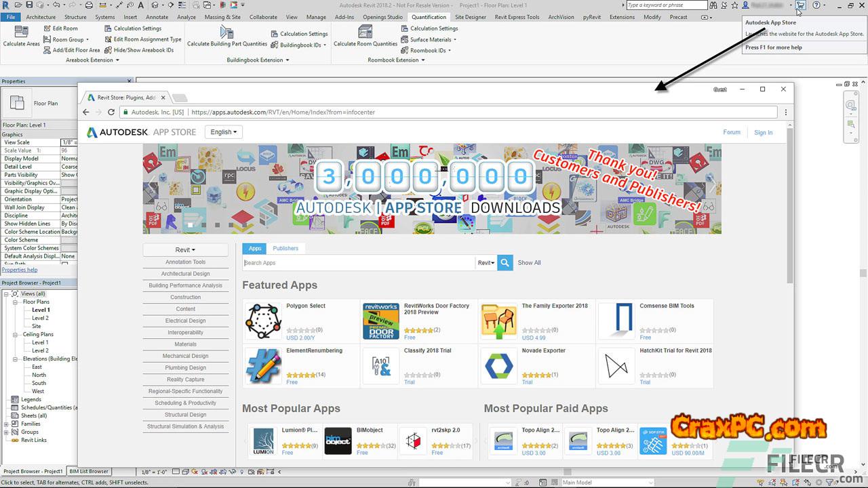Image resolution: width=868 pixels, height=488 pixels.
Task: Click the Family Exporter 2018 app icon
Action: pyautogui.click(x=498, y=321)
